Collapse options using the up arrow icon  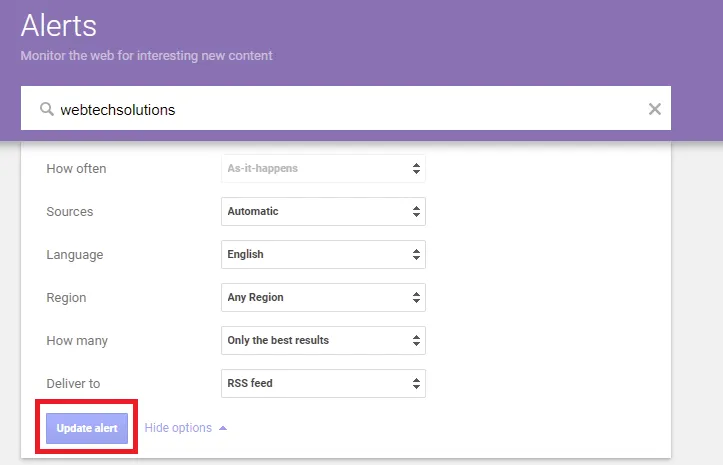[x=223, y=428]
